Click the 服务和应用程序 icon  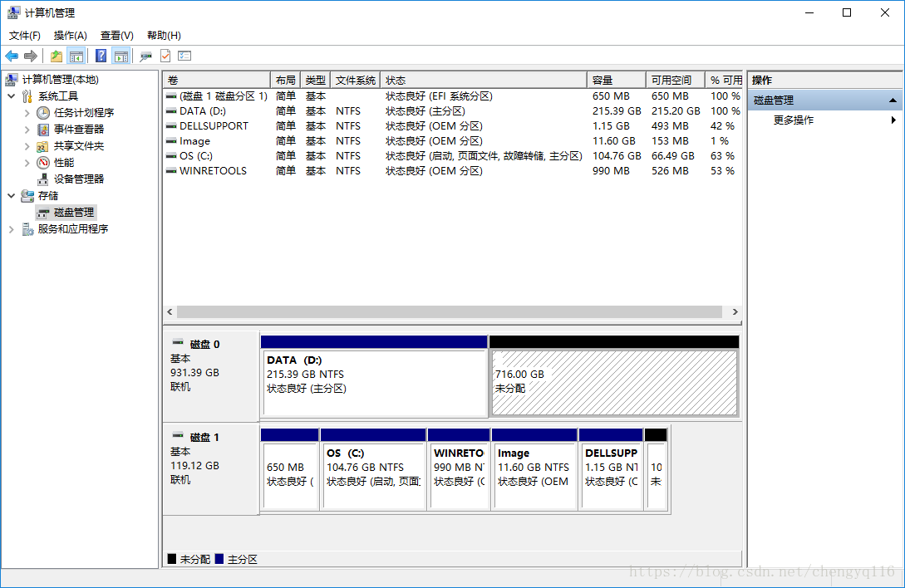click(27, 229)
